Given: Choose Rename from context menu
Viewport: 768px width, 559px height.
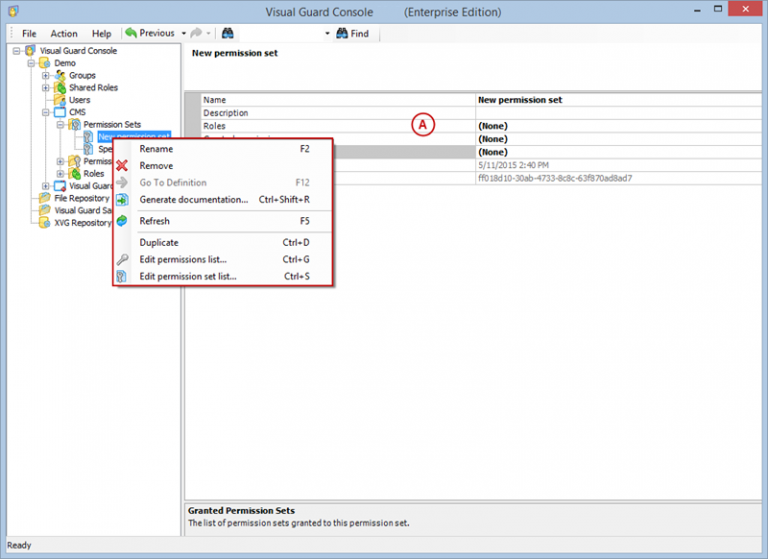Looking at the screenshot, I should [x=223, y=149].
